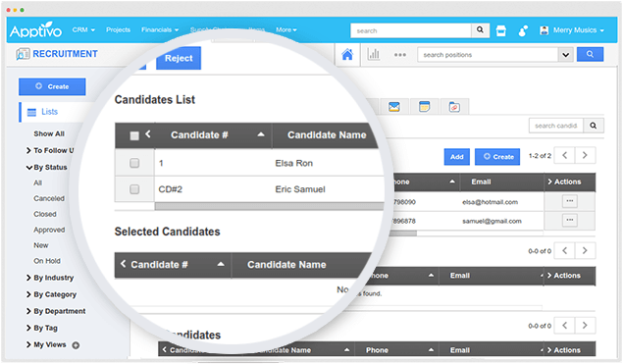This screenshot has height=364, width=623.
Task: Open actions menu for elsa@hotmail.com row
Action: coord(570,201)
